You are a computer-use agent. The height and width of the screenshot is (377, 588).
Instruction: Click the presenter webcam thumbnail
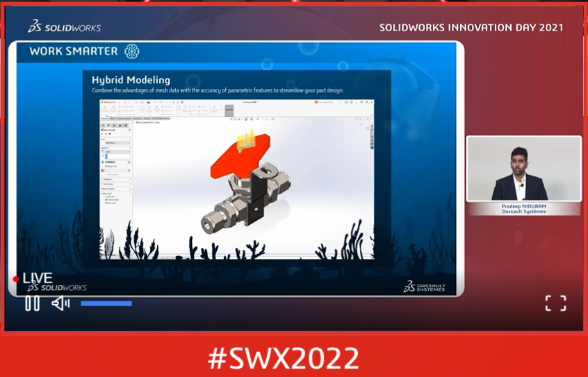tap(524, 169)
